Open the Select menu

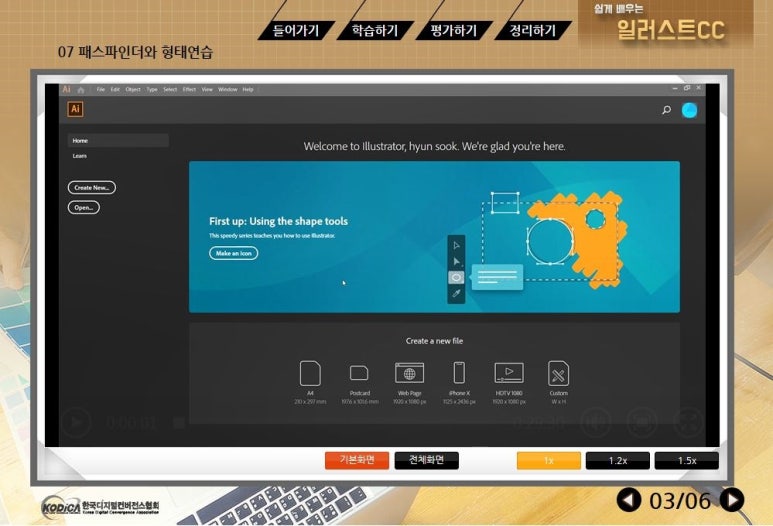(170, 90)
